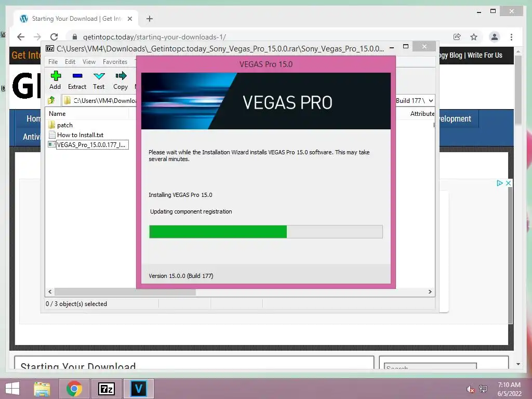Screen dimensions: 532x399
Task: Click the Add button in 7-Zip toolbar
Action: (x=55, y=81)
